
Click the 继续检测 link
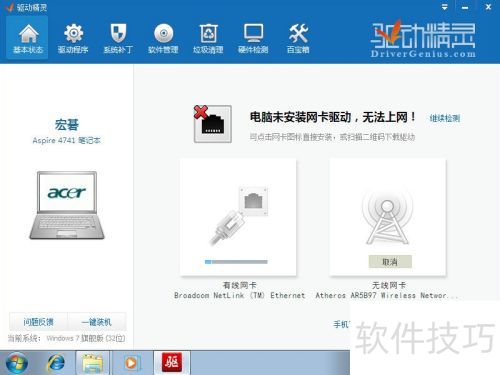pos(445,118)
